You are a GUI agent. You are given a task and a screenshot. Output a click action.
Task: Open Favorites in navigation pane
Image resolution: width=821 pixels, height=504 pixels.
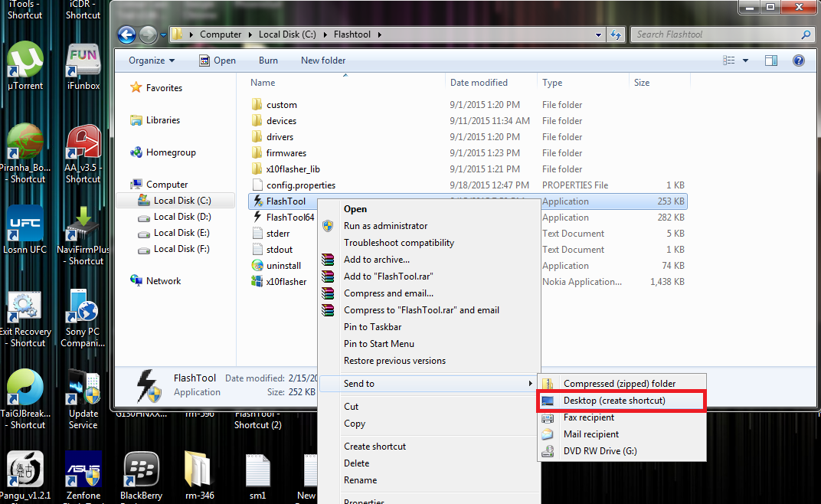click(156, 88)
